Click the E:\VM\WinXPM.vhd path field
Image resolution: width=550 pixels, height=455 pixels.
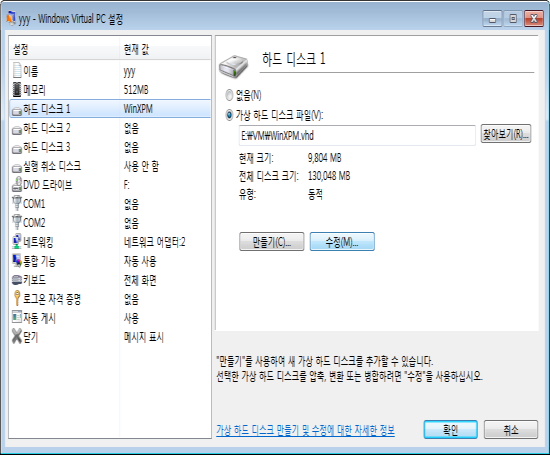[357, 135]
